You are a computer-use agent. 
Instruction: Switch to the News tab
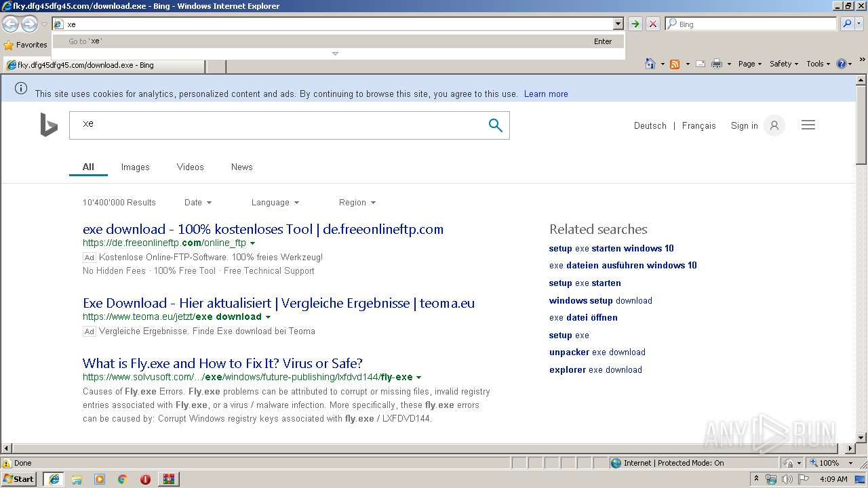click(x=242, y=167)
